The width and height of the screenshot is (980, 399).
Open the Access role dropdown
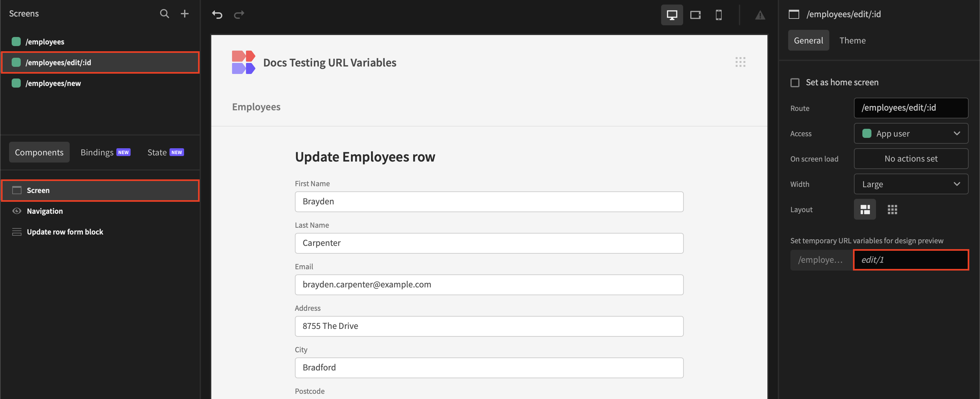point(911,134)
